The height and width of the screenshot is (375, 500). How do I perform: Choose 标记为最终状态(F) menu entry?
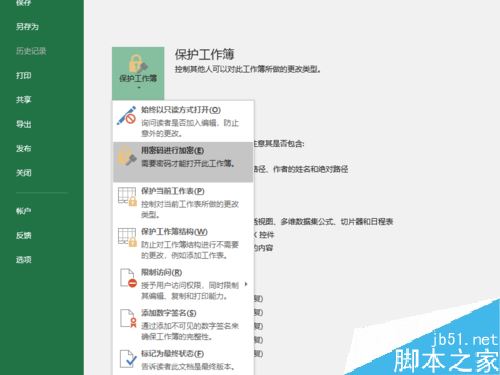[x=183, y=360]
